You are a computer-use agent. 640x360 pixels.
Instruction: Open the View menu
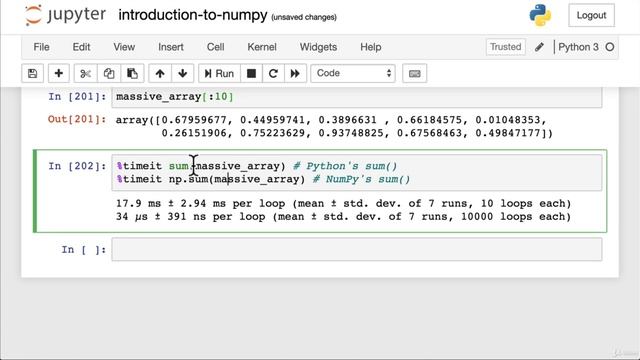(124, 47)
